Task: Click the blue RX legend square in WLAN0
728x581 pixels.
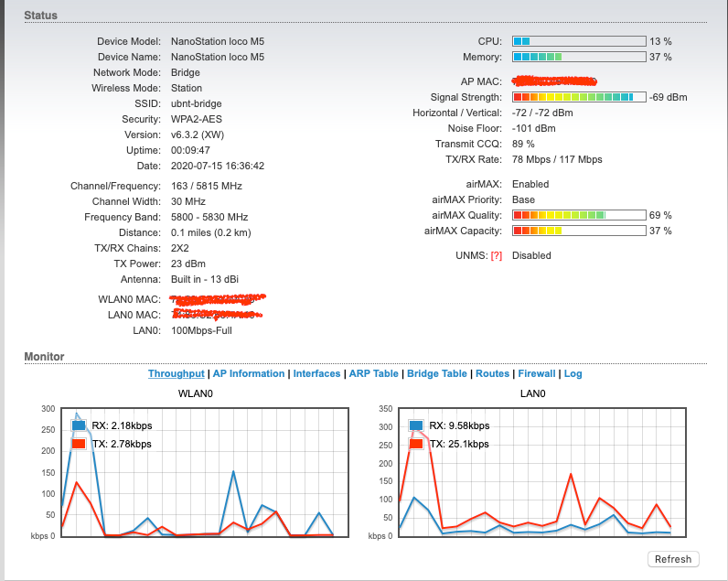Action: (x=80, y=425)
